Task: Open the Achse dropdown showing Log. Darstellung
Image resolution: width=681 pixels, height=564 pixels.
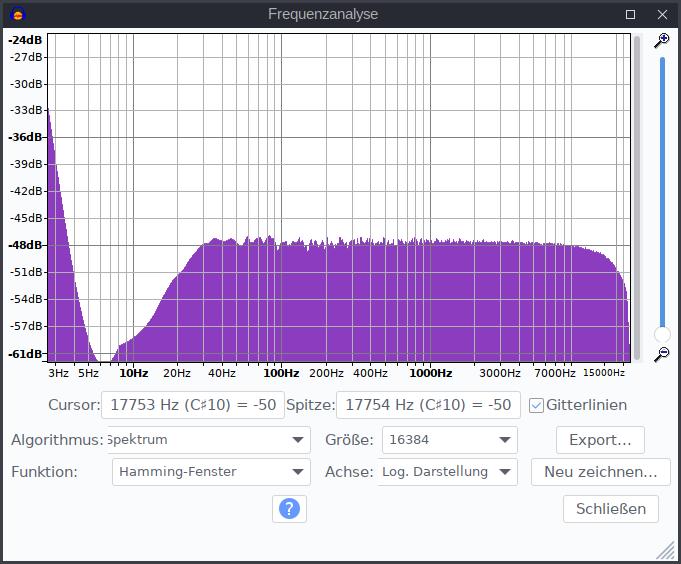Action: click(x=448, y=472)
